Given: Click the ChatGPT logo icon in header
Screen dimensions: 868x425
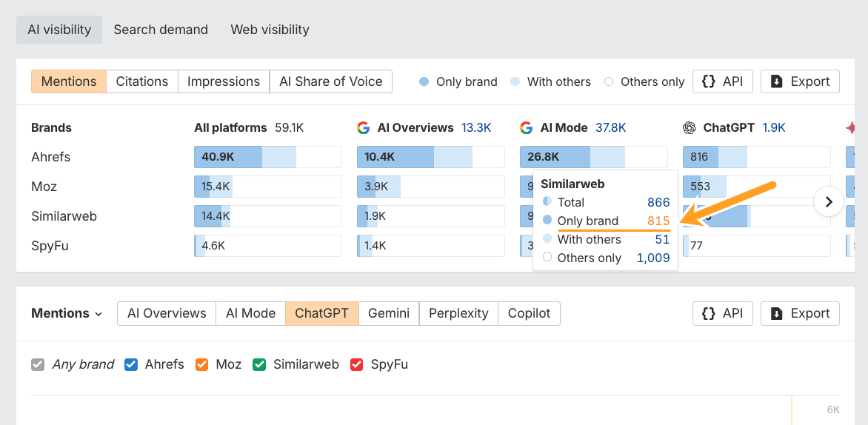Looking at the screenshot, I should pyautogui.click(x=690, y=128).
